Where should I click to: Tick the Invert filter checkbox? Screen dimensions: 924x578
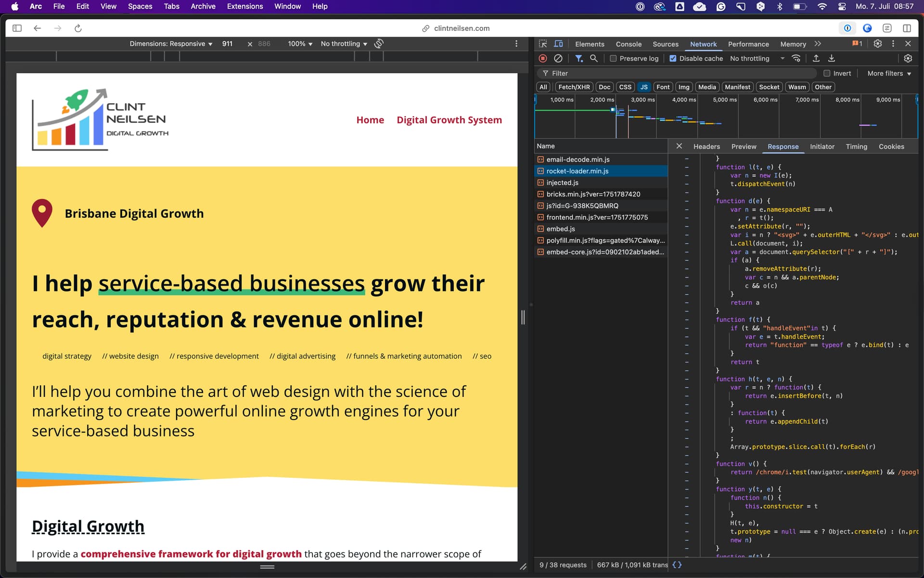coord(827,73)
